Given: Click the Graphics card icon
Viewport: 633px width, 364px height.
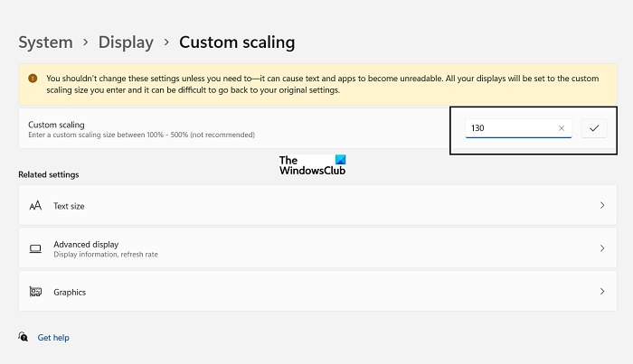Looking at the screenshot, I should tap(35, 292).
